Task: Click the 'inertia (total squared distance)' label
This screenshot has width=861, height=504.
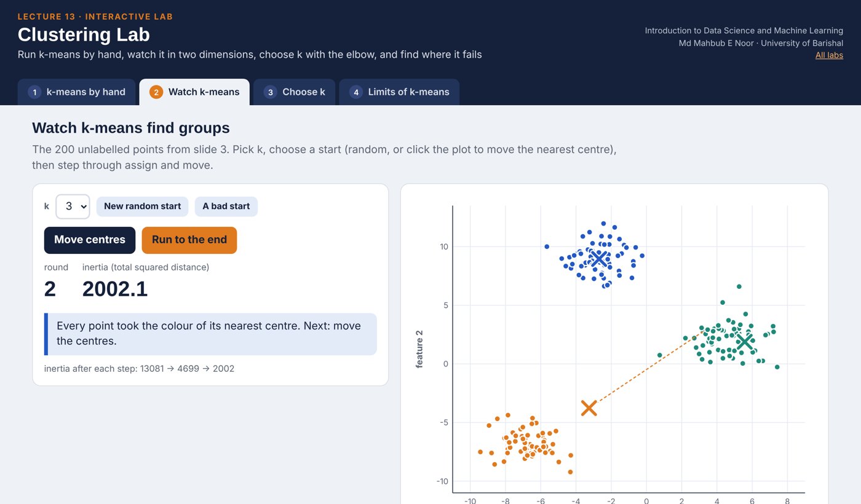Action: tap(146, 267)
